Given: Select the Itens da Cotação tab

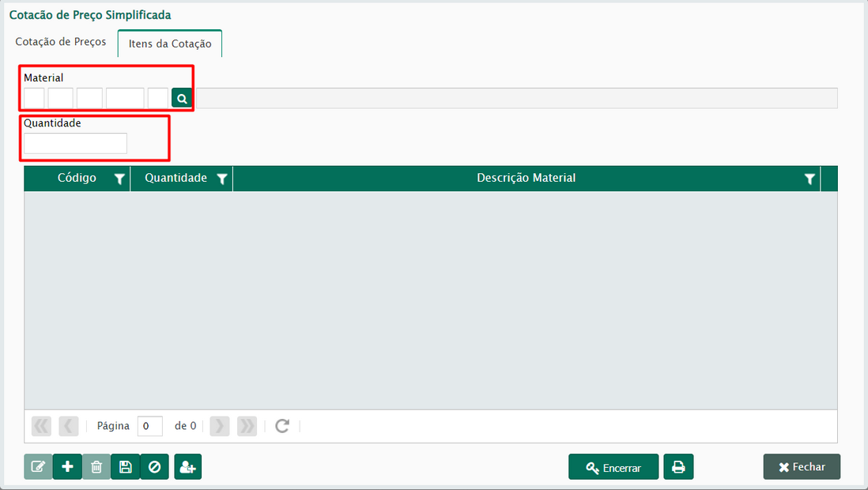Looking at the screenshot, I should click(x=170, y=43).
